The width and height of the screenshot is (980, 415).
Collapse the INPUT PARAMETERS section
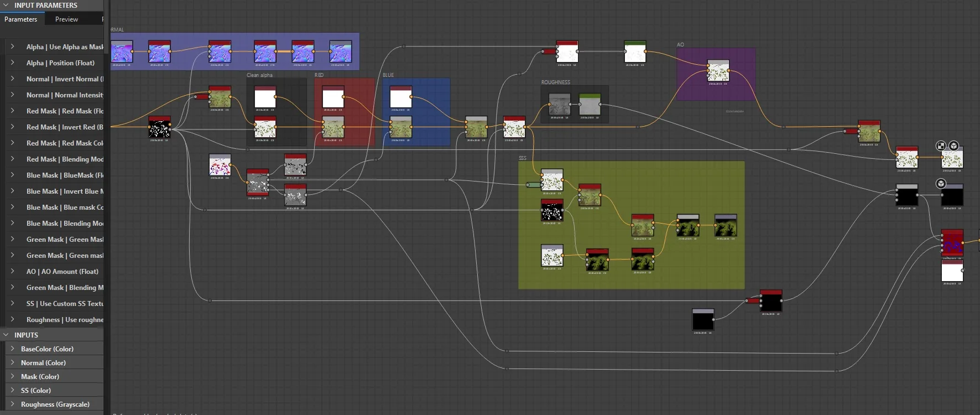click(x=6, y=5)
